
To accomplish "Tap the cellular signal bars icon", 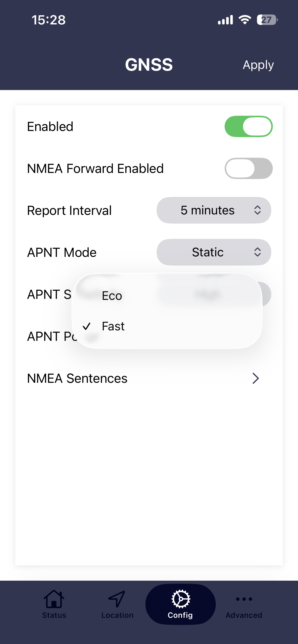I will pos(225,20).
